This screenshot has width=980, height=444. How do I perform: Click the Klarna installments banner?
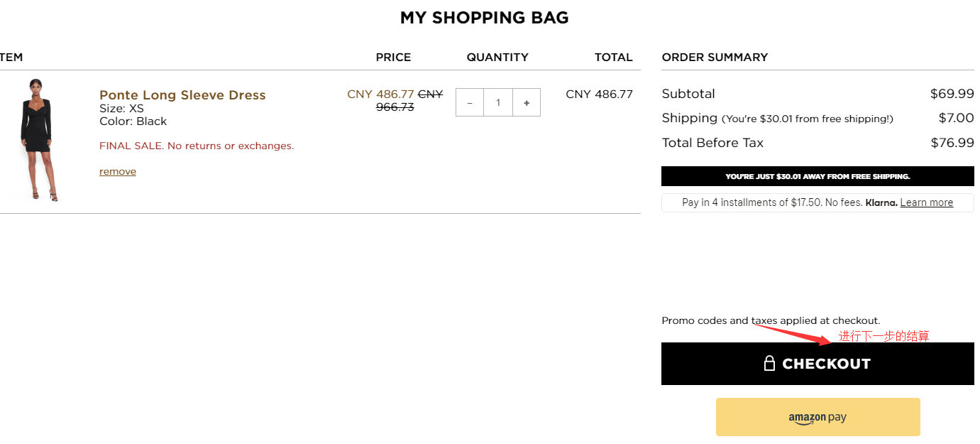pos(817,202)
